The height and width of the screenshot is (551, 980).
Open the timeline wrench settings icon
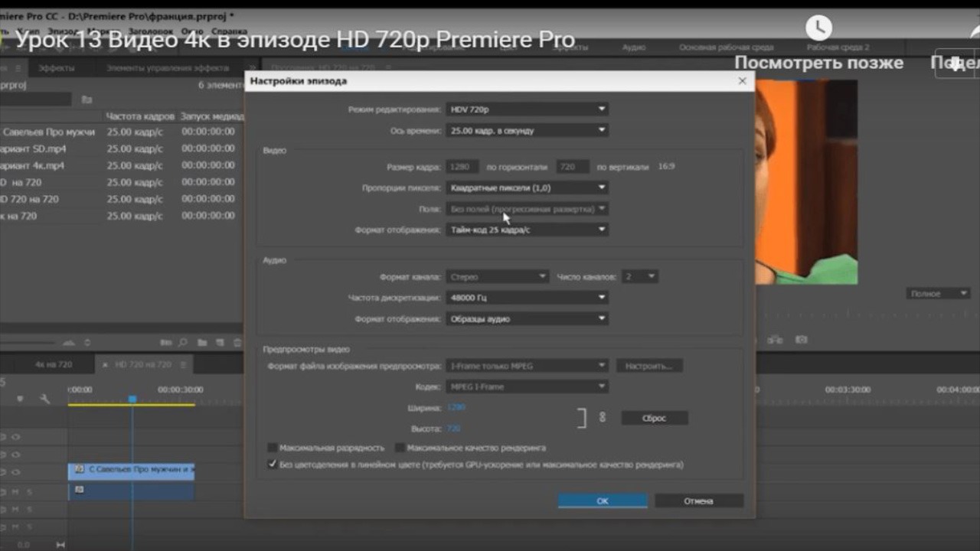44,399
